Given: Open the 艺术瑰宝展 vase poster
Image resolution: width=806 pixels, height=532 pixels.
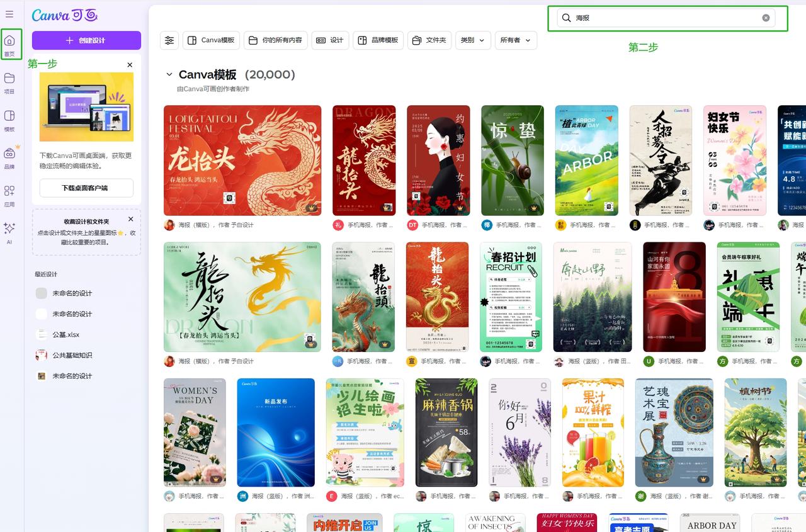Looking at the screenshot, I should coord(674,433).
